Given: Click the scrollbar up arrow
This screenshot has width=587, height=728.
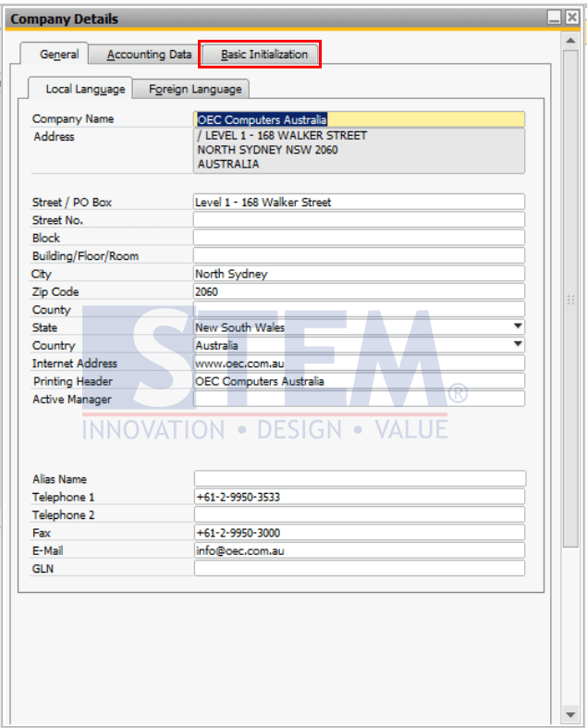Looking at the screenshot, I should click(x=570, y=41).
